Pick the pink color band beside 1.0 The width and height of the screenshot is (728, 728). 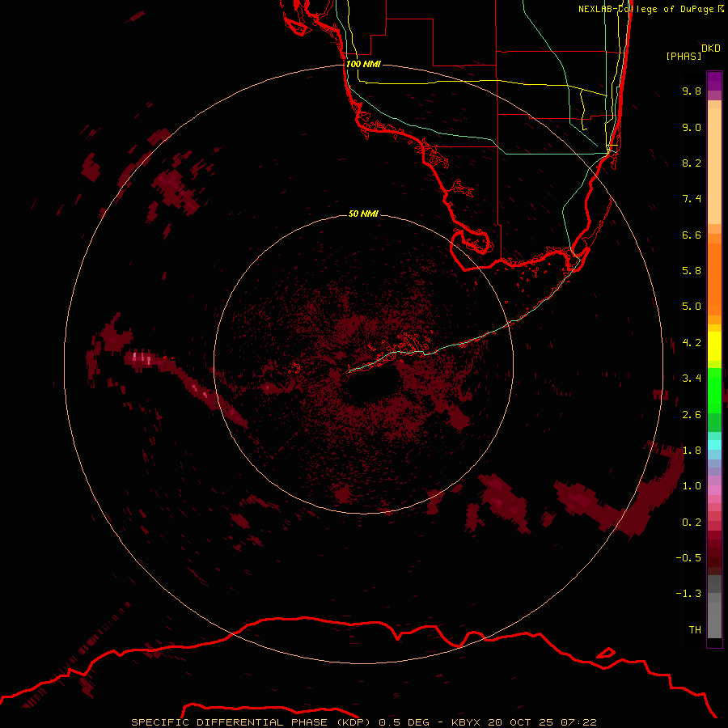(714, 490)
